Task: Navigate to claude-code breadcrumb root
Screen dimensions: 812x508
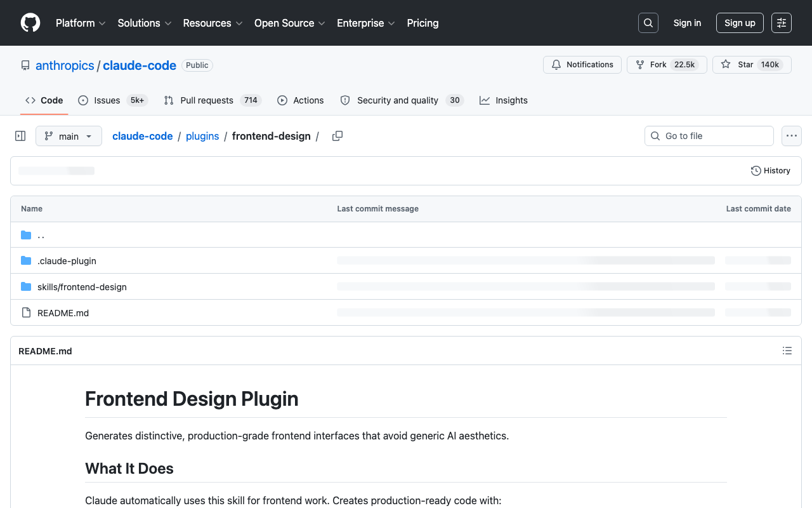Action: [x=143, y=136]
